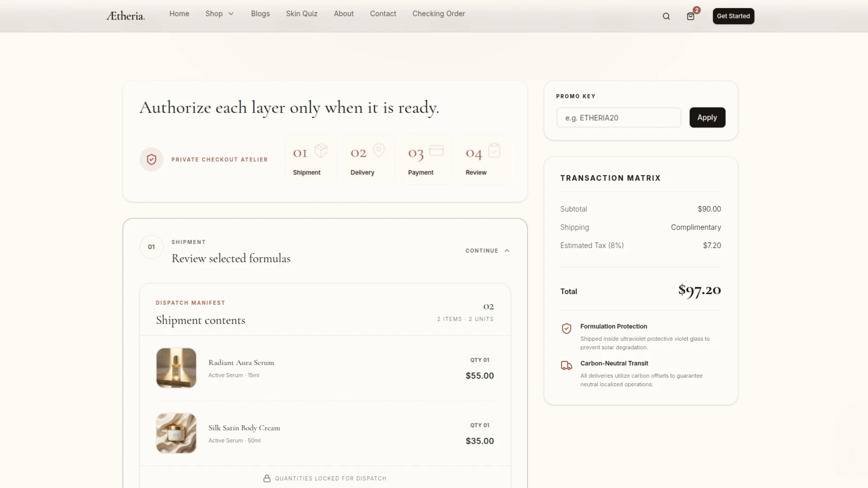Click the clipboard icon in Review step
The width and height of the screenshot is (868, 488).
click(494, 150)
